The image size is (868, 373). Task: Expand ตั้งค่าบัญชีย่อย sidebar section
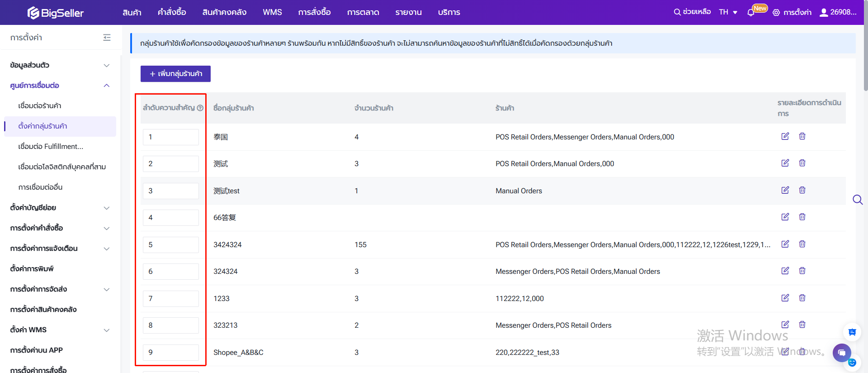107,208
